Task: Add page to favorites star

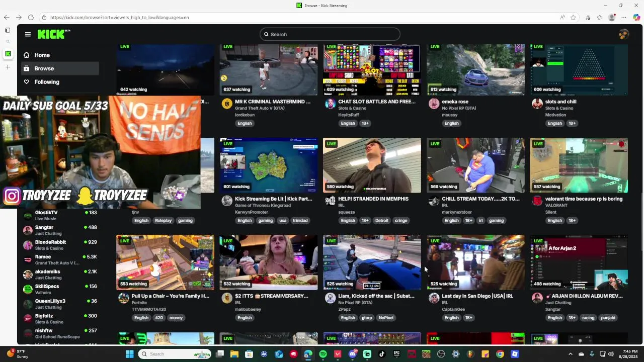Action: tap(573, 17)
